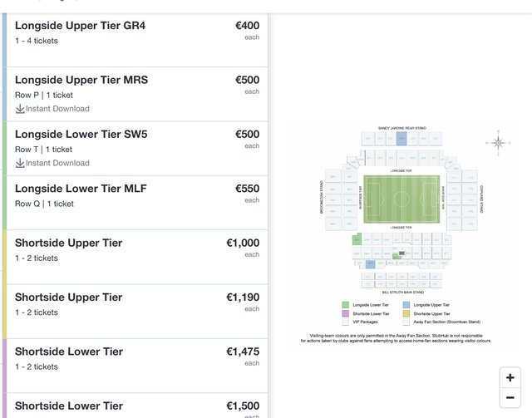Select the blue highlighted section in Sandy Jardine stand
532x418 pixels.
coord(401,138)
